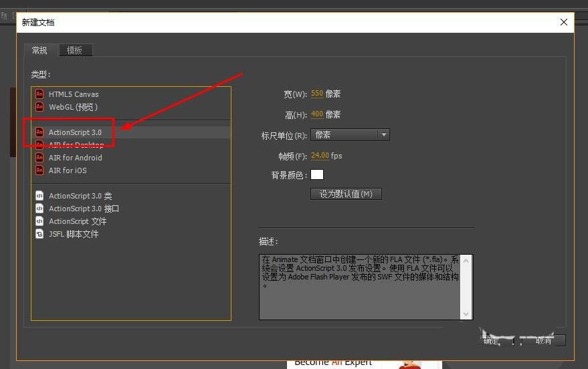588x369 pixels.
Task: Select HTML5 Canvas document type
Action: coord(131,94)
